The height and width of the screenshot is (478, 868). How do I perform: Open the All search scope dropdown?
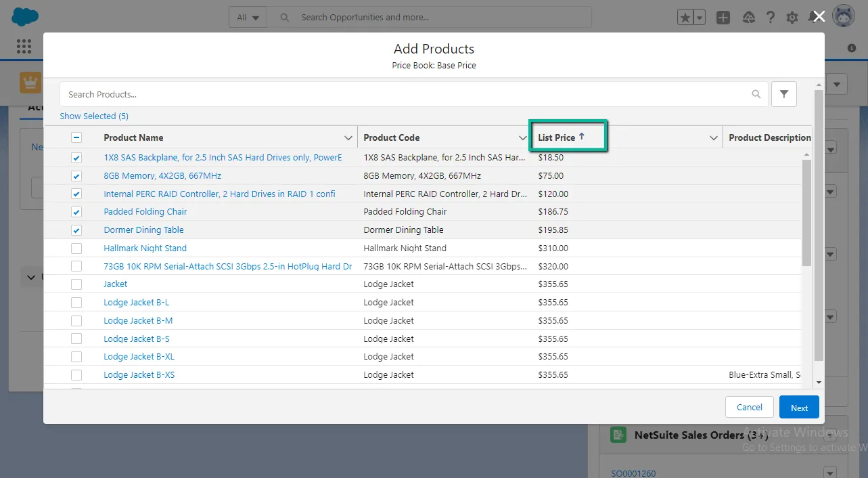248,18
